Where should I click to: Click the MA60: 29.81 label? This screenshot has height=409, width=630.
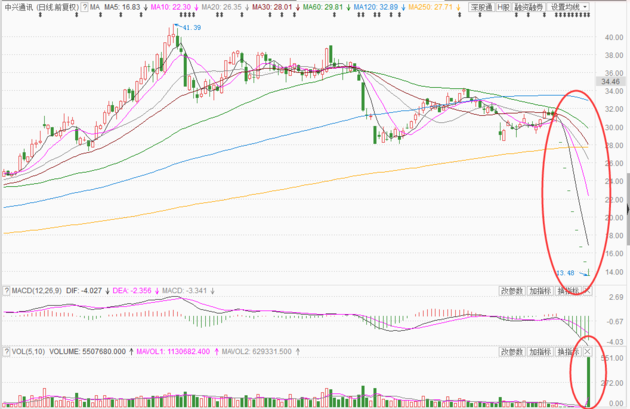[323, 7]
